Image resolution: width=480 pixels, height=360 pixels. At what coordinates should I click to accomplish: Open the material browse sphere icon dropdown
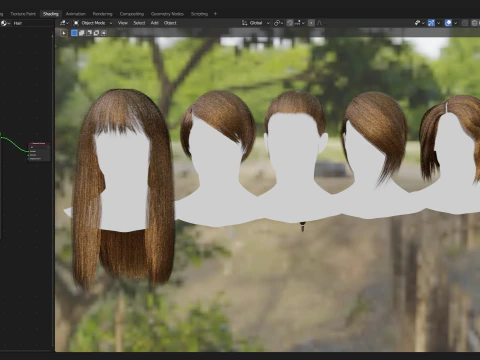point(5,23)
